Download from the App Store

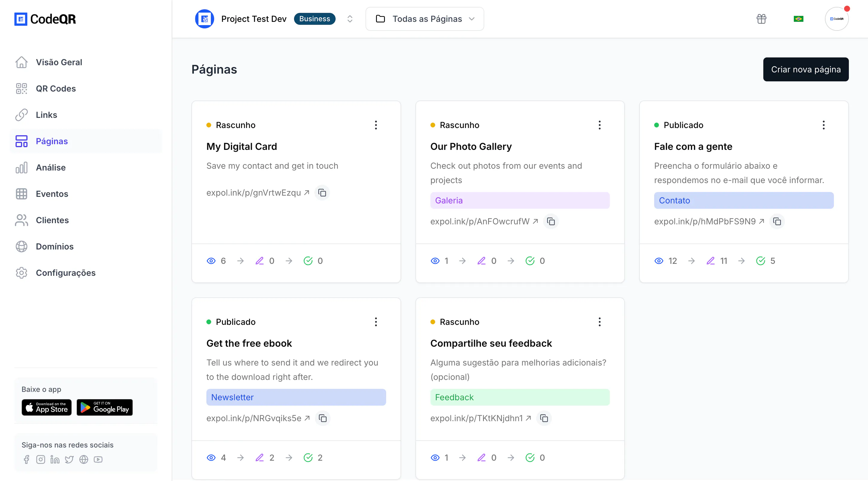coord(46,407)
